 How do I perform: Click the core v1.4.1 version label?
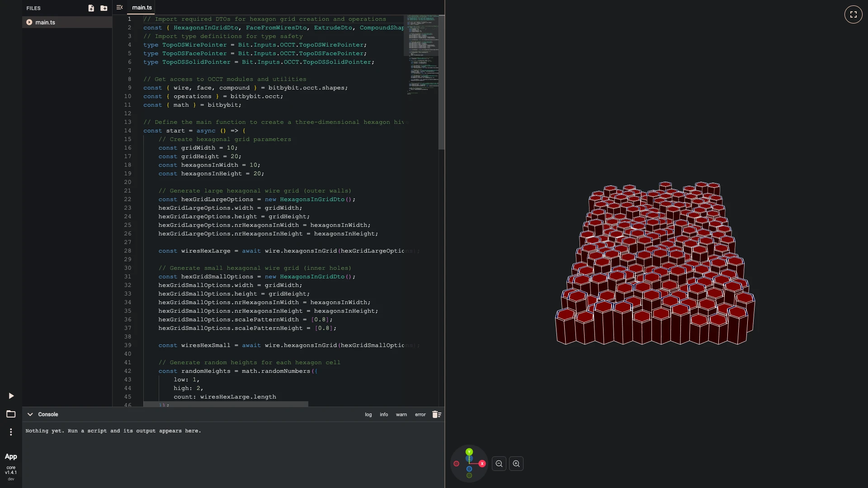[11, 470]
